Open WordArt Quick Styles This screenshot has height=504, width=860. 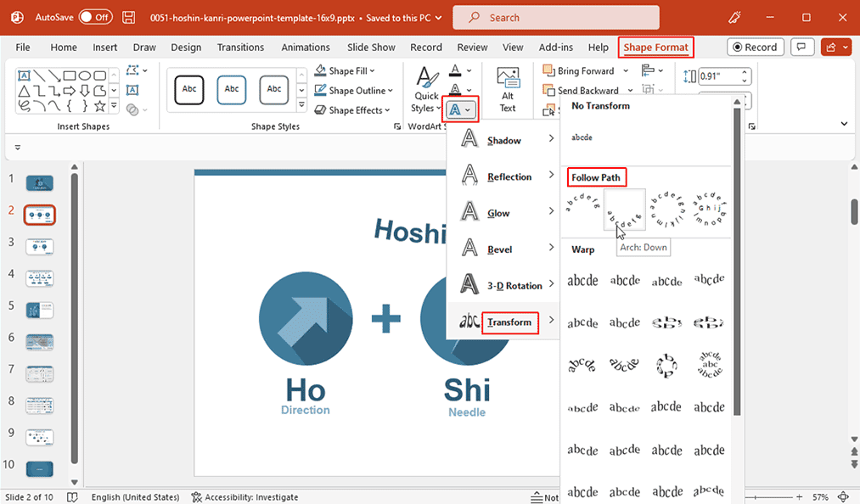click(425, 84)
